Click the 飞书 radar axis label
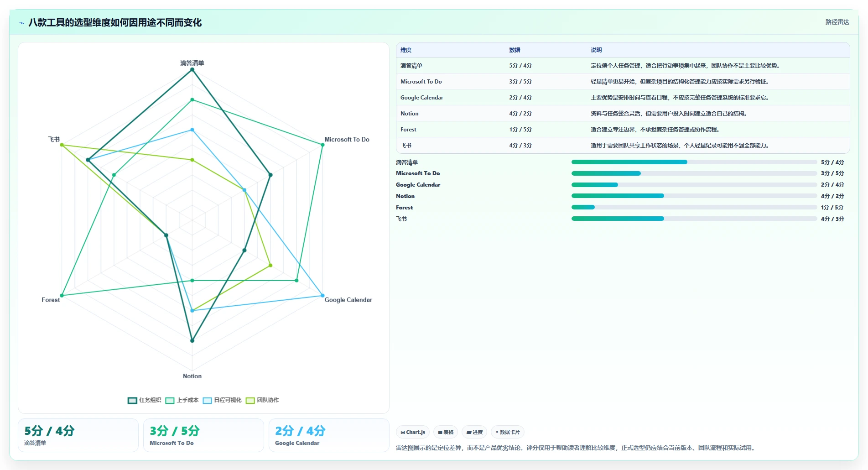868x470 pixels. click(54, 140)
